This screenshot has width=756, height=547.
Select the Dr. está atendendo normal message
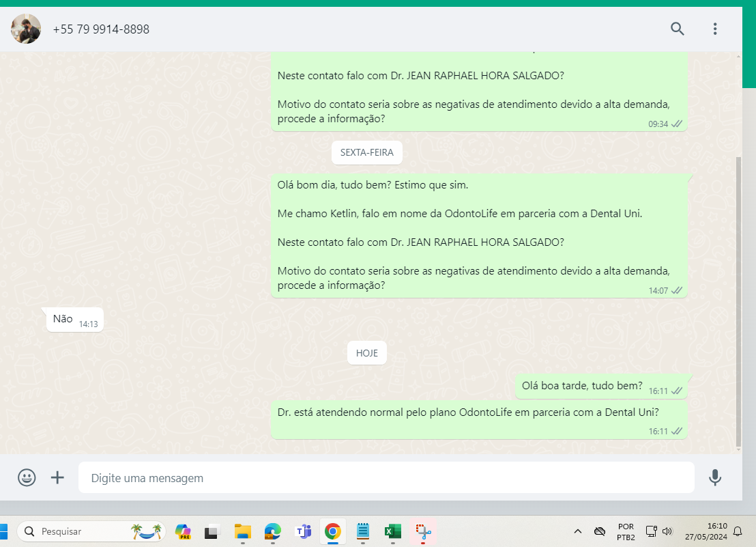479,420
